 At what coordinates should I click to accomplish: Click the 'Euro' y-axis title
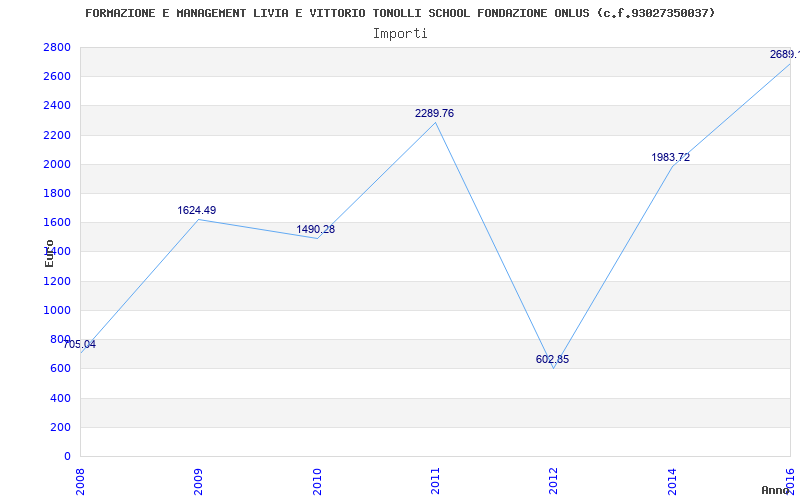(x=49, y=254)
